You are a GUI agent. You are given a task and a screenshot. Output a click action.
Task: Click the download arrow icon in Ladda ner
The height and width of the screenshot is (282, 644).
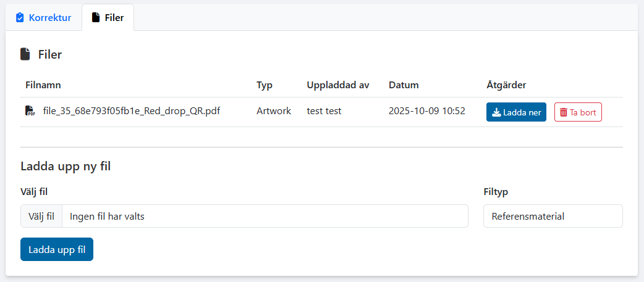tap(496, 113)
